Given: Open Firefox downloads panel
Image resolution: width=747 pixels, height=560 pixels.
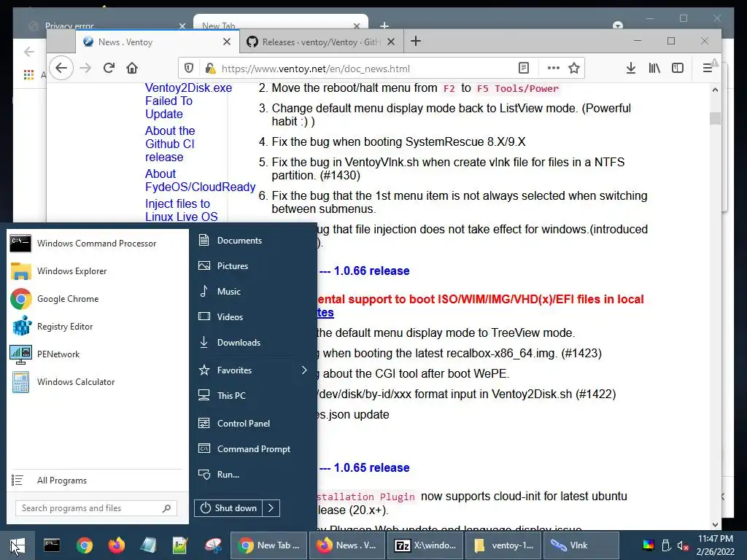Looking at the screenshot, I should pyautogui.click(x=631, y=68).
